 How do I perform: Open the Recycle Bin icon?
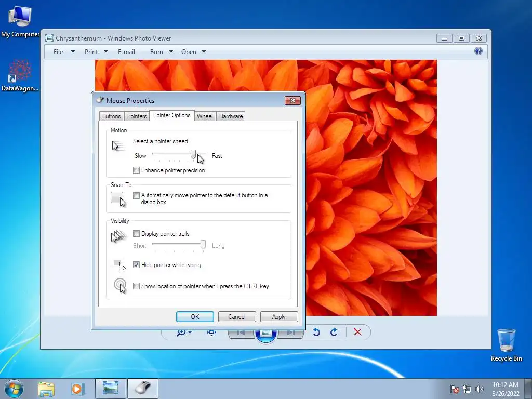click(x=506, y=345)
